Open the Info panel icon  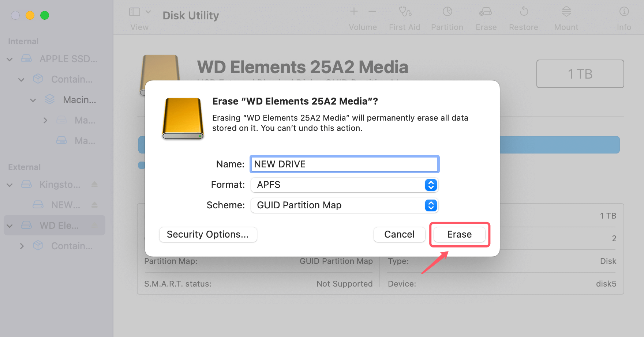point(624,12)
